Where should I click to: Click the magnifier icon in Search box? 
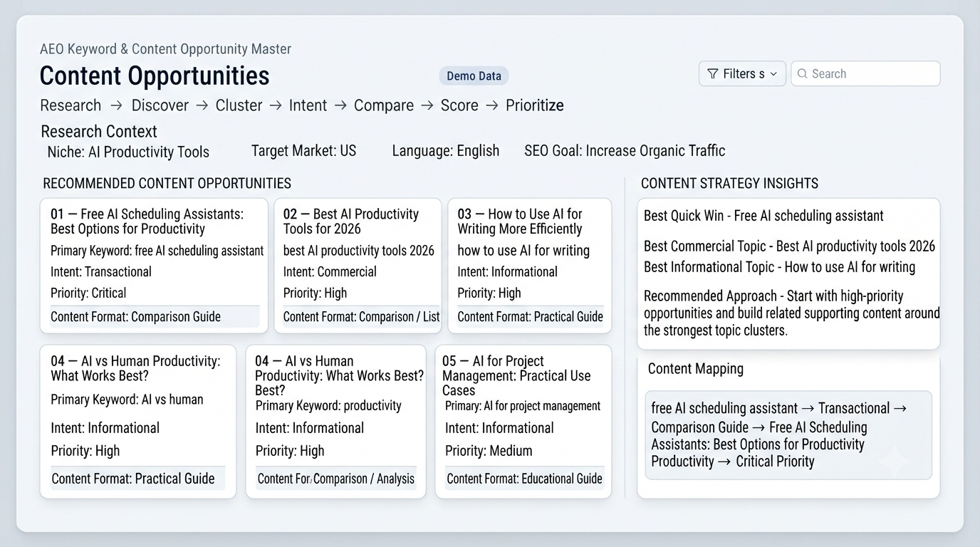[x=802, y=73]
